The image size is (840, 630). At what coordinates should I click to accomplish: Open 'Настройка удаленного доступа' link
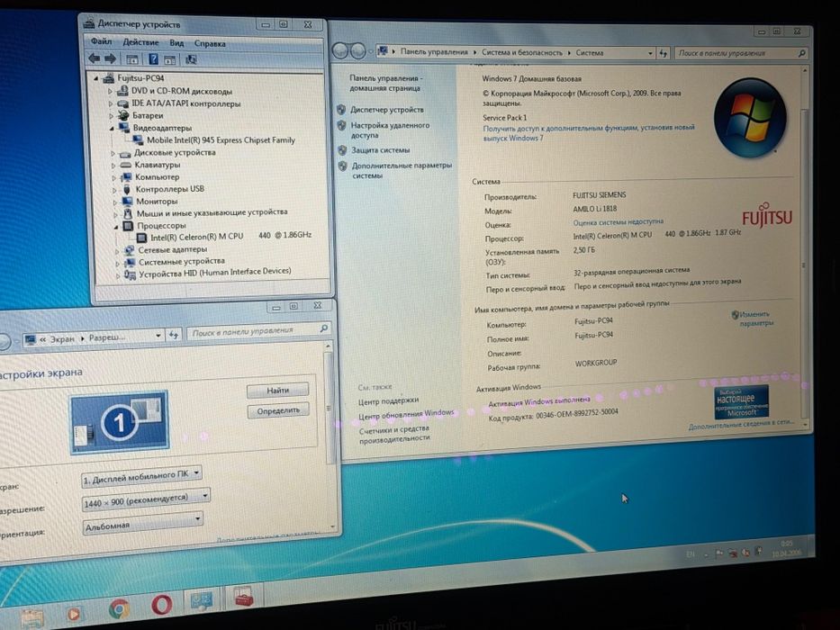point(390,130)
